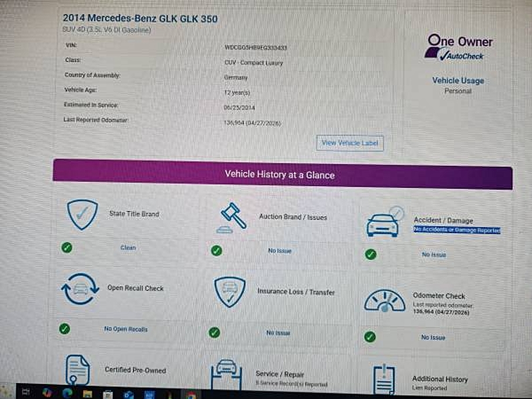This screenshot has width=532, height=399.
Task: Click the State Title Brand shield icon
Action: 82,215
